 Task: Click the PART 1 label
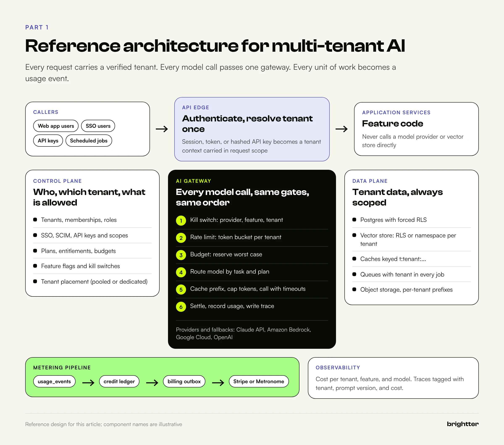[x=37, y=27]
